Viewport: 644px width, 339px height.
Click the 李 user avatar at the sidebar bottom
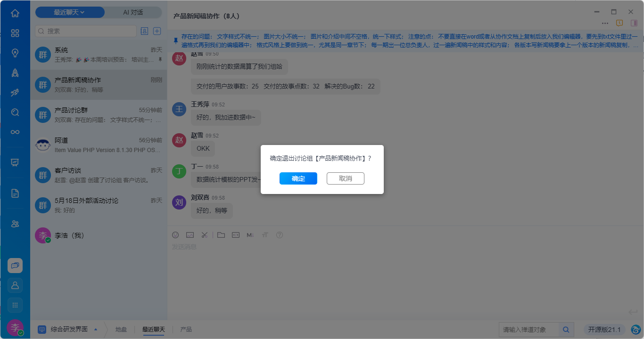click(15, 328)
